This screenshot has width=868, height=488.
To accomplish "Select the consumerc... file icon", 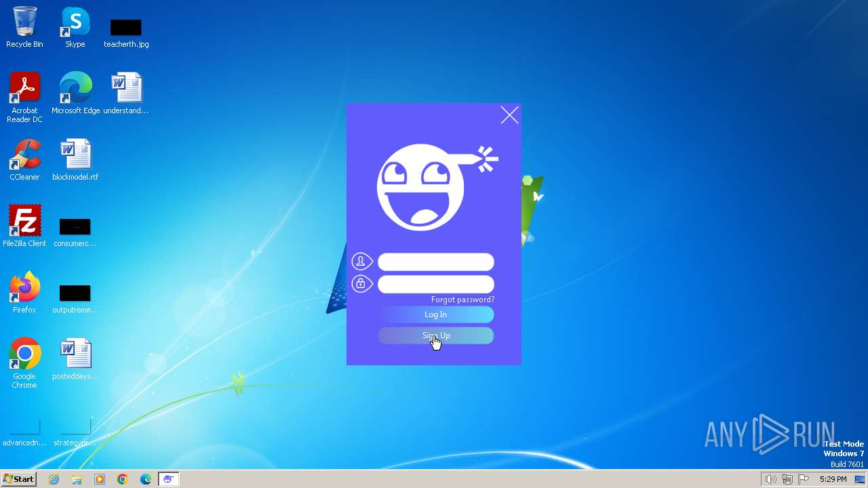I will click(x=75, y=232).
